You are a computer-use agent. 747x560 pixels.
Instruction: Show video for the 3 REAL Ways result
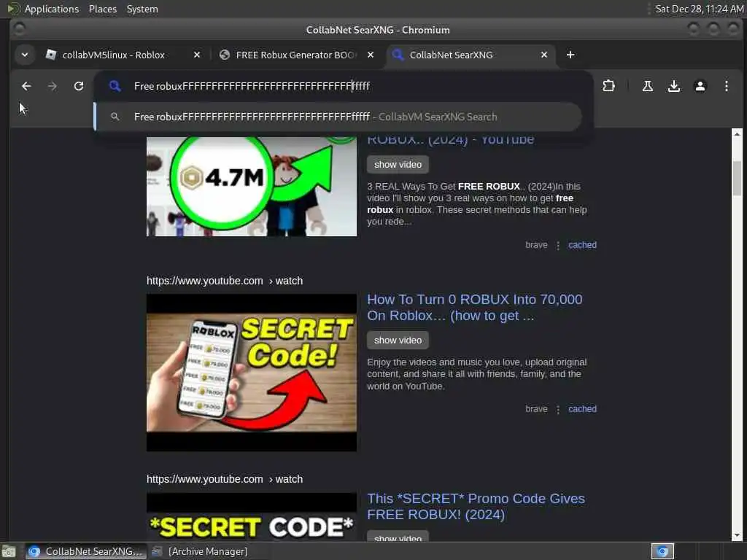click(x=398, y=165)
